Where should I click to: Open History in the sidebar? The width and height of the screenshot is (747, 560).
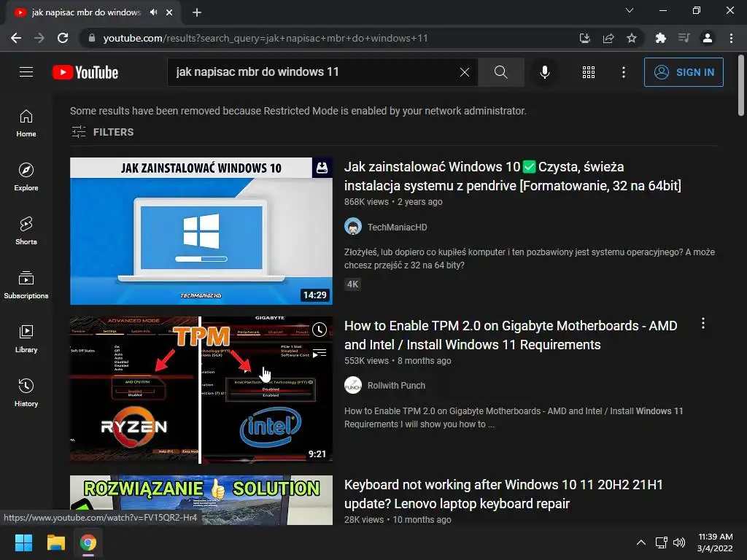pyautogui.click(x=26, y=392)
